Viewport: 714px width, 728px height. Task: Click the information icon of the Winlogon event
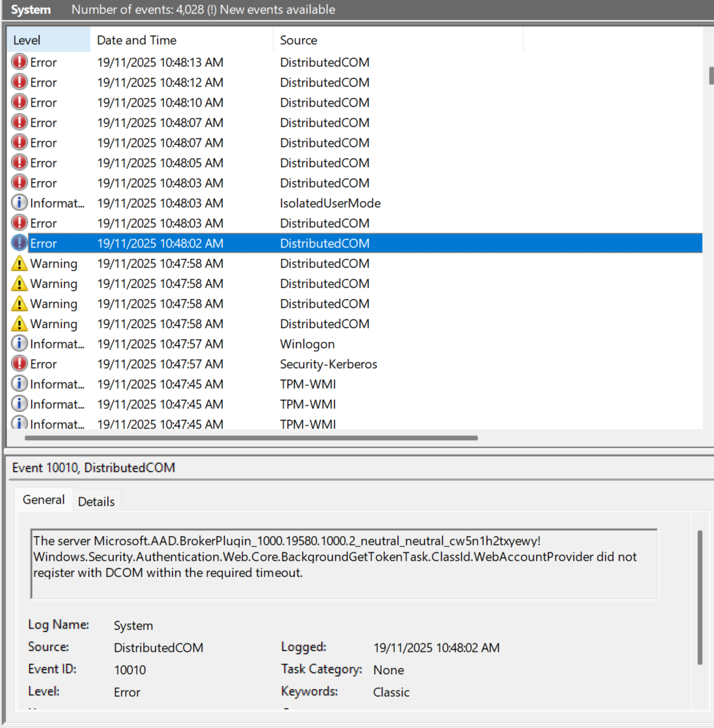click(19, 344)
